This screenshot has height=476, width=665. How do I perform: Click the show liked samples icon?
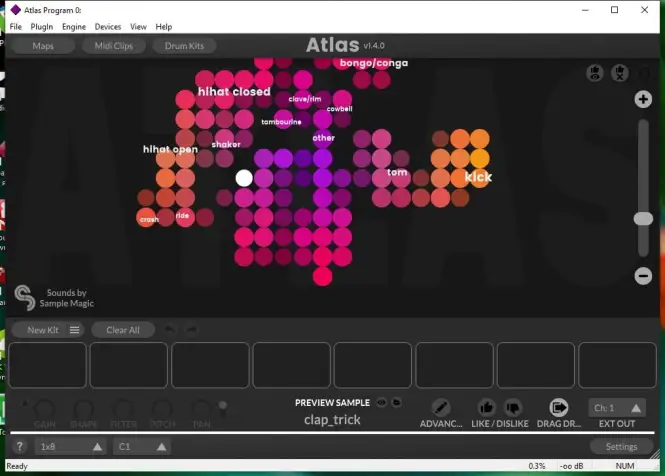point(595,73)
